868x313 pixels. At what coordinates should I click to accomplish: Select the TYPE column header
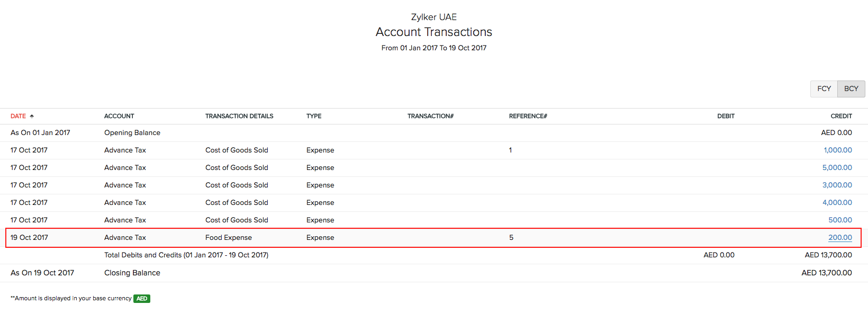pyautogui.click(x=313, y=115)
